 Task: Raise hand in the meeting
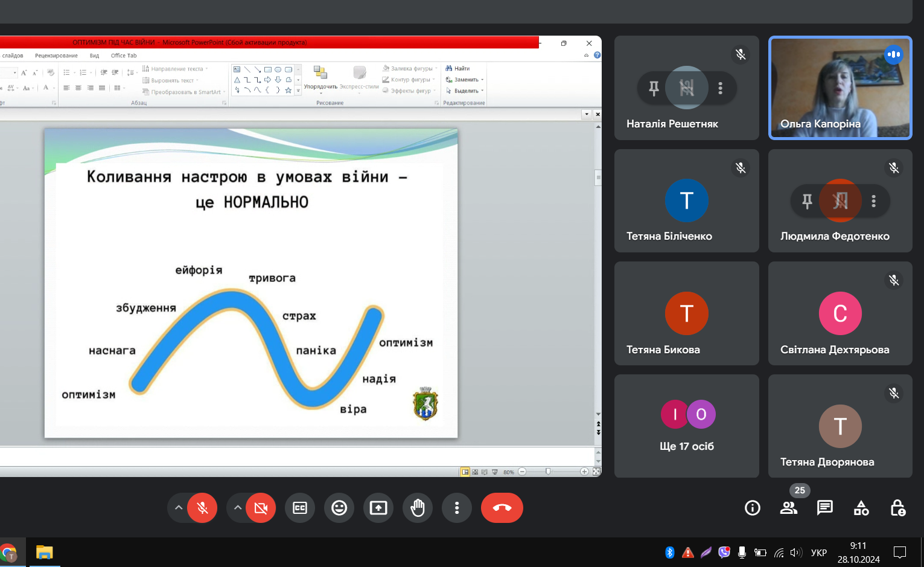[418, 508]
